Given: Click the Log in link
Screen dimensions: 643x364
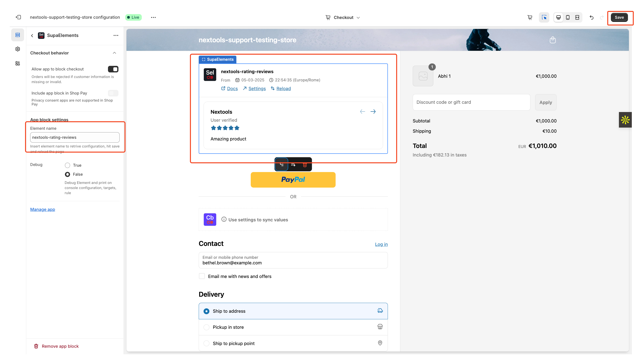Looking at the screenshot, I should click(x=381, y=244).
